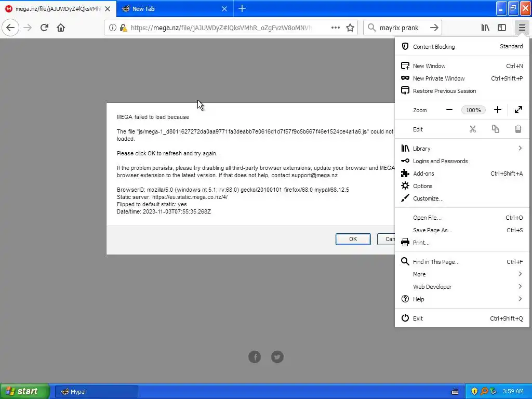
Task: Expand the More submenu
Action: (462, 274)
